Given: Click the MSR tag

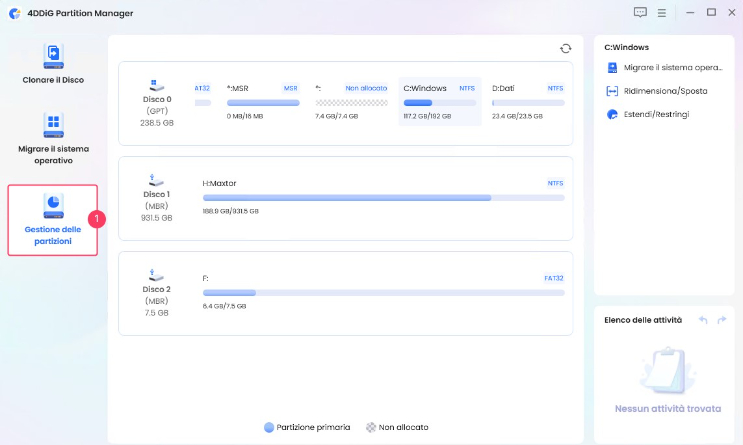Looking at the screenshot, I should point(290,88).
